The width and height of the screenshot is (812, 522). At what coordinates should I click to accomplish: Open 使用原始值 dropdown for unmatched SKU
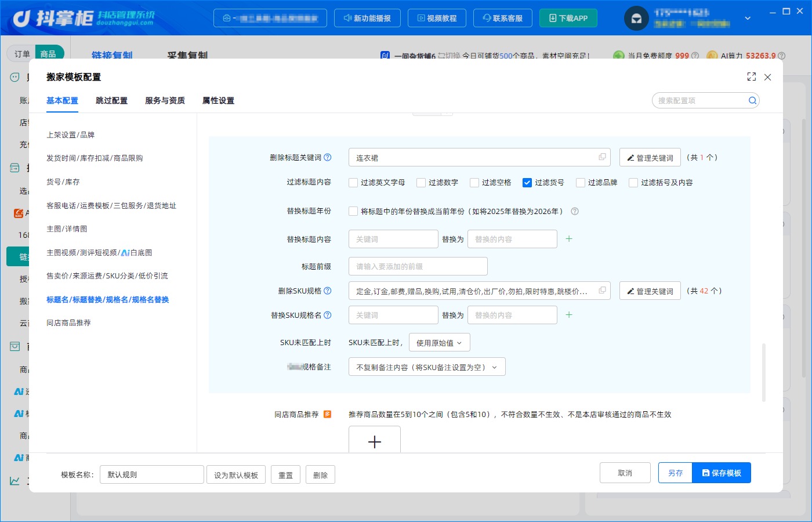440,343
